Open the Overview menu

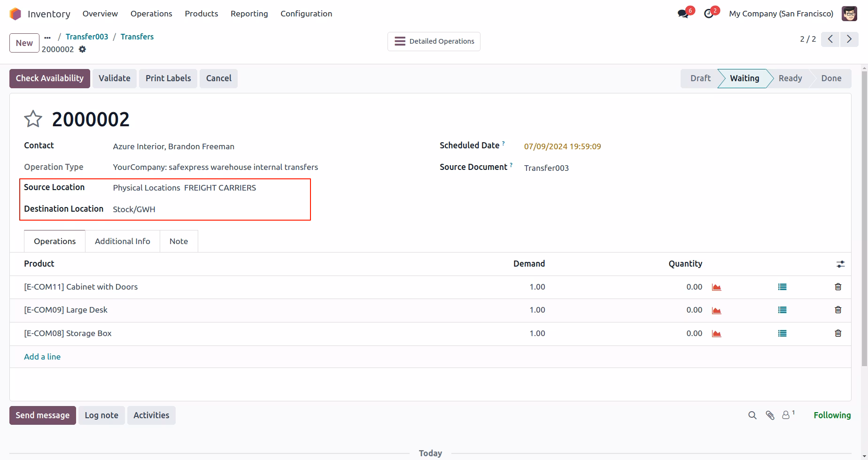tap(100, 14)
